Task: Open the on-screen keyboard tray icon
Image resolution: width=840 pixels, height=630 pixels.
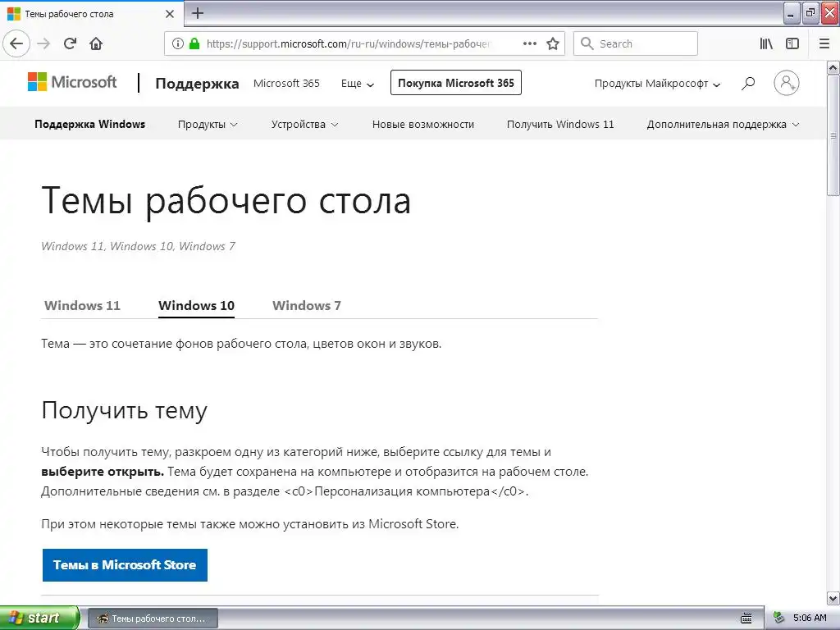Action: click(746, 619)
